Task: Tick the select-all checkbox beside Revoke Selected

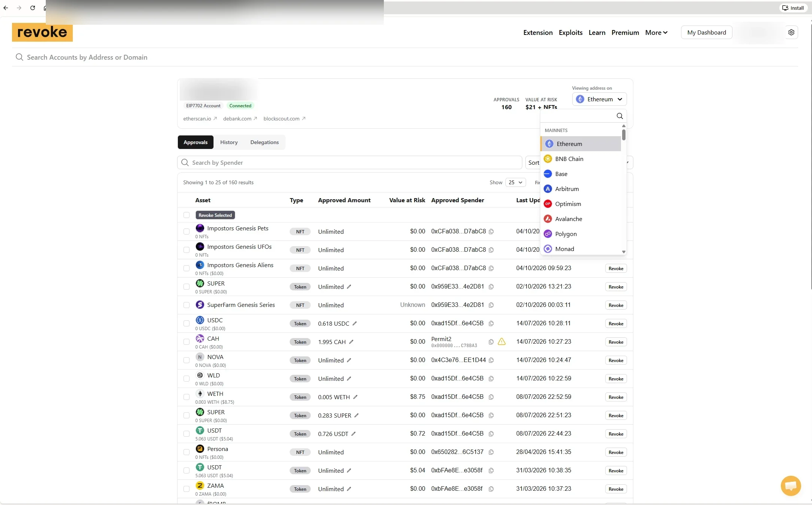Action: [x=186, y=215]
